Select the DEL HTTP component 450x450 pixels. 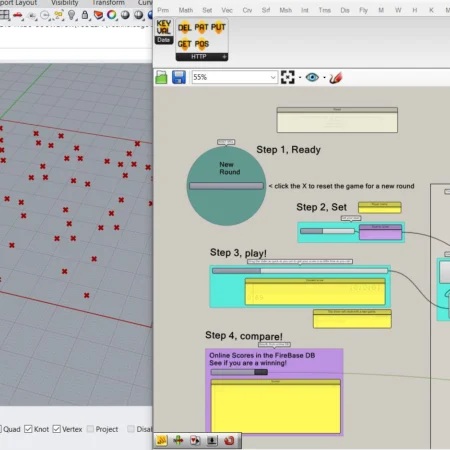[x=184, y=27]
